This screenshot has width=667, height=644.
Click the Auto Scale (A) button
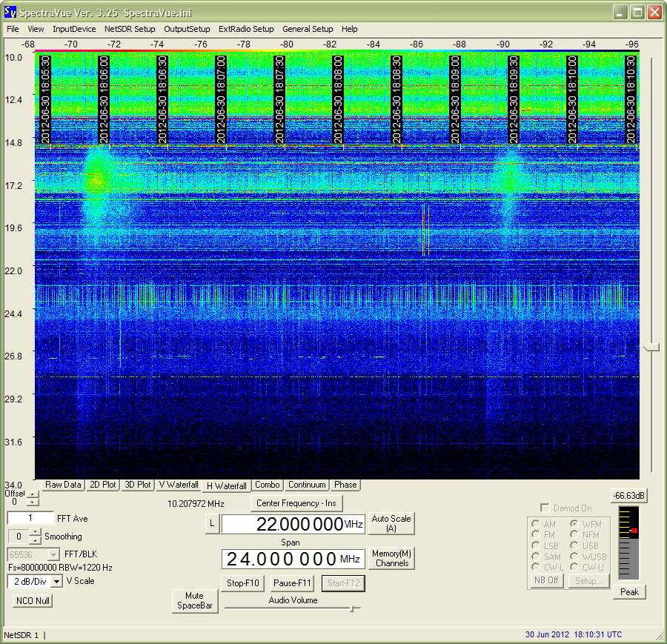[x=391, y=523]
